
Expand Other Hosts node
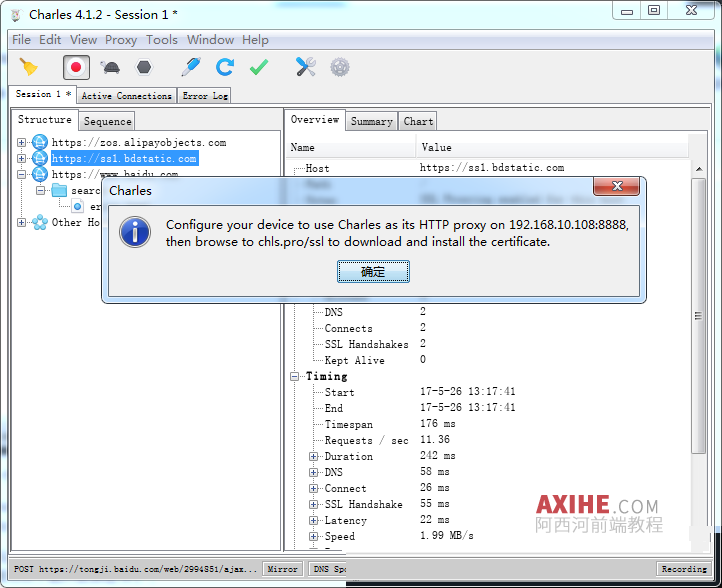pyautogui.click(x=21, y=222)
